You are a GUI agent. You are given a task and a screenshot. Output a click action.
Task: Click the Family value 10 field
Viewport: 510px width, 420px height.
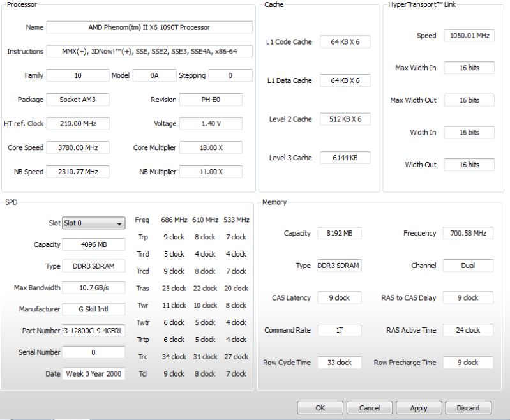(x=78, y=75)
